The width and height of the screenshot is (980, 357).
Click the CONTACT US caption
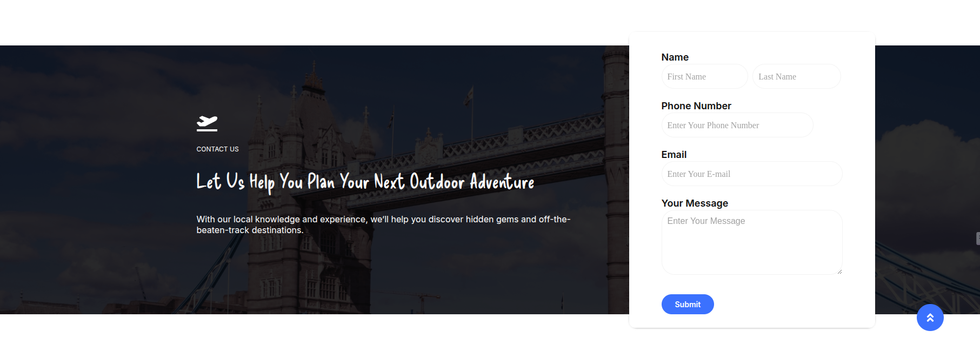[x=217, y=149]
